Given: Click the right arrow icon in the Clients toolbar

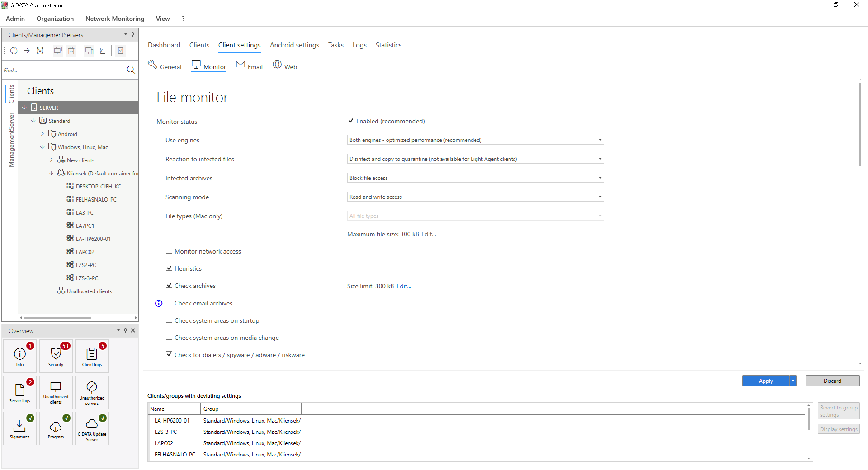Looking at the screenshot, I should click(27, 51).
